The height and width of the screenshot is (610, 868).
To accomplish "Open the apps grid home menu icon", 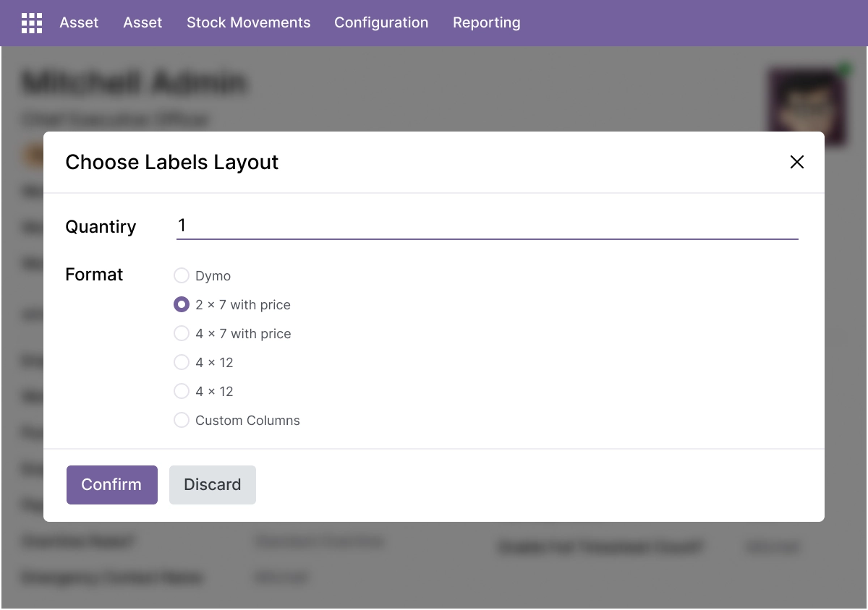I will click(32, 23).
